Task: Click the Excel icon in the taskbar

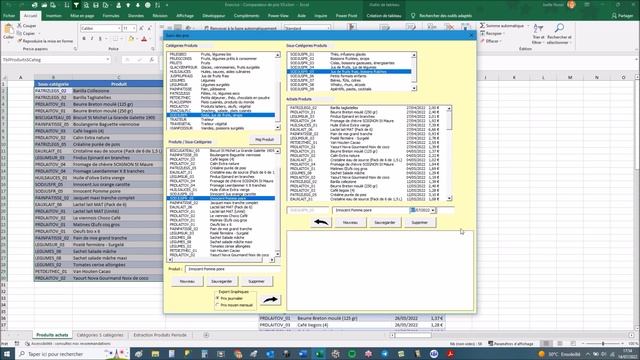Action: pyautogui.click(x=320, y=354)
